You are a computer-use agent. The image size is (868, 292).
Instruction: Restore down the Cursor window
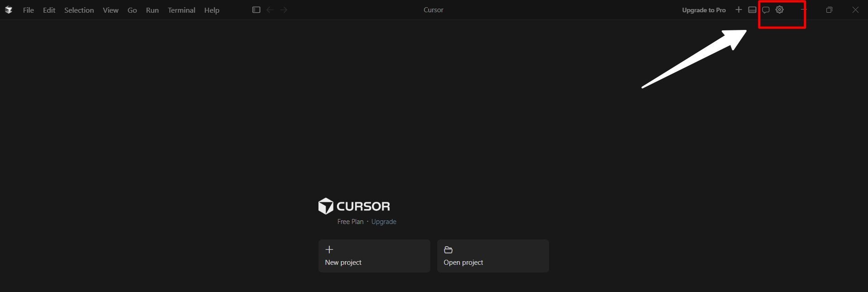829,10
